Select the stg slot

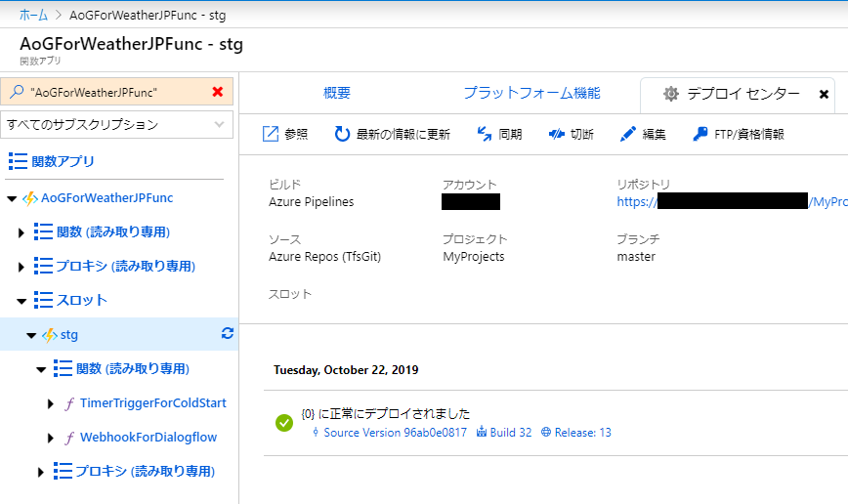[69, 335]
